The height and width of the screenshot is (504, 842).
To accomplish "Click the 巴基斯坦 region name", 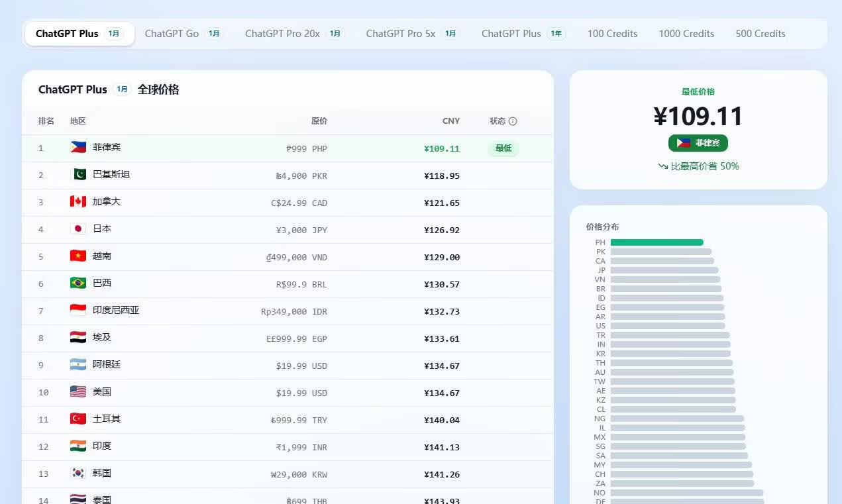I will (x=111, y=174).
